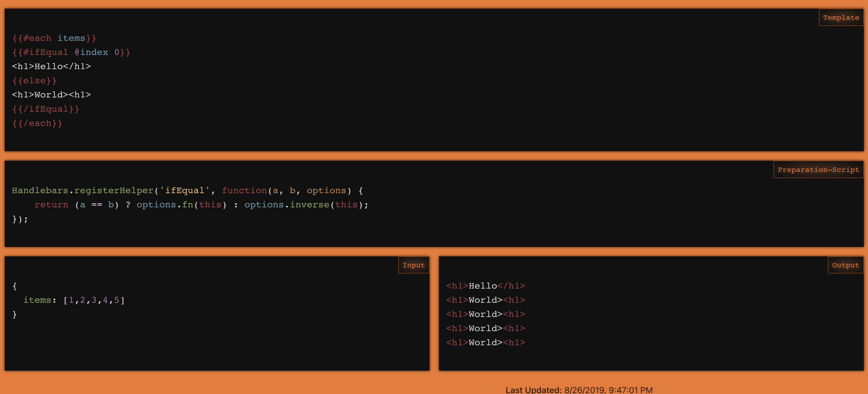868x394 pixels.
Task: Click the {{#ifEqual @index 0}} line
Action: pyautogui.click(x=71, y=52)
